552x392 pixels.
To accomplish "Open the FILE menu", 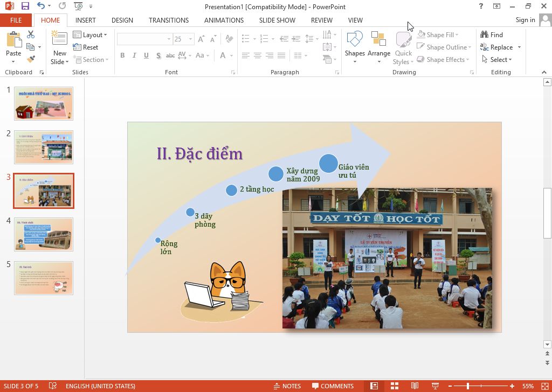I will 16,20.
